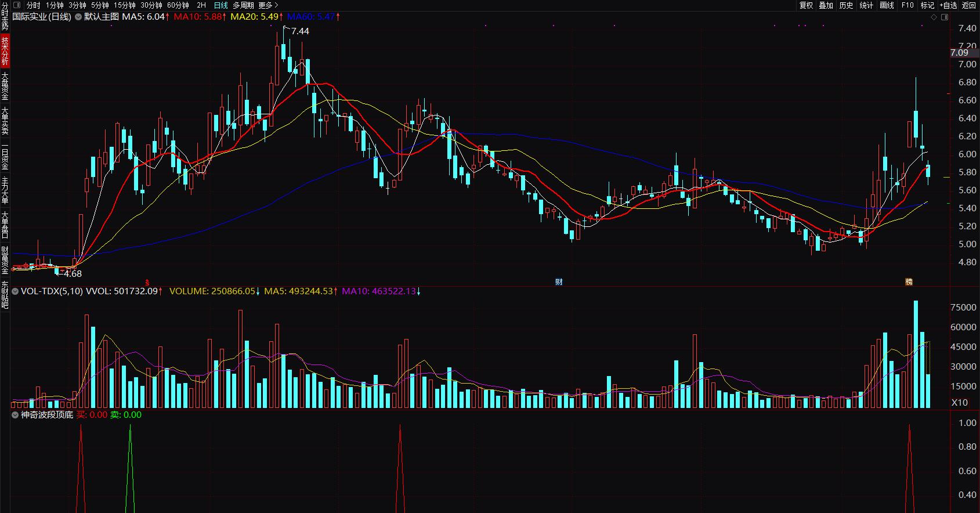Click the 返回 back button

point(969,5)
